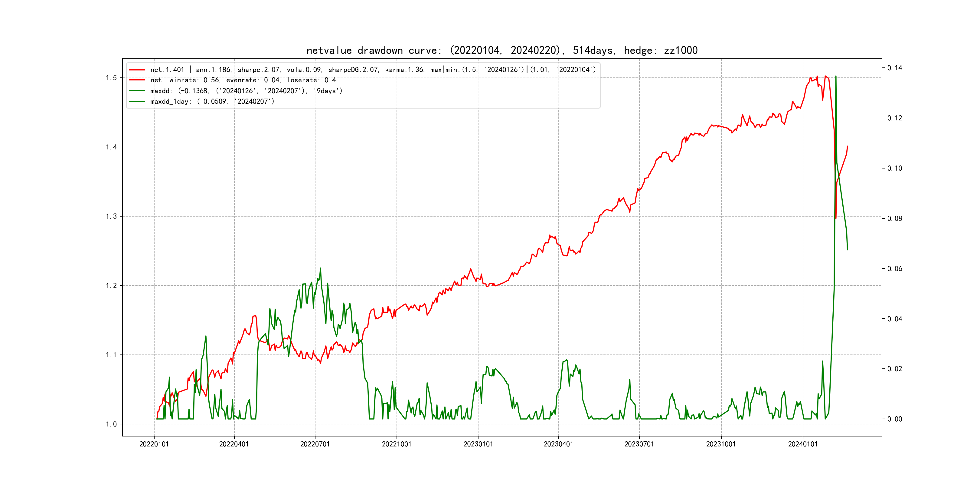
Task: Click the maxdd_1day legend entry text
Action: click(x=212, y=102)
